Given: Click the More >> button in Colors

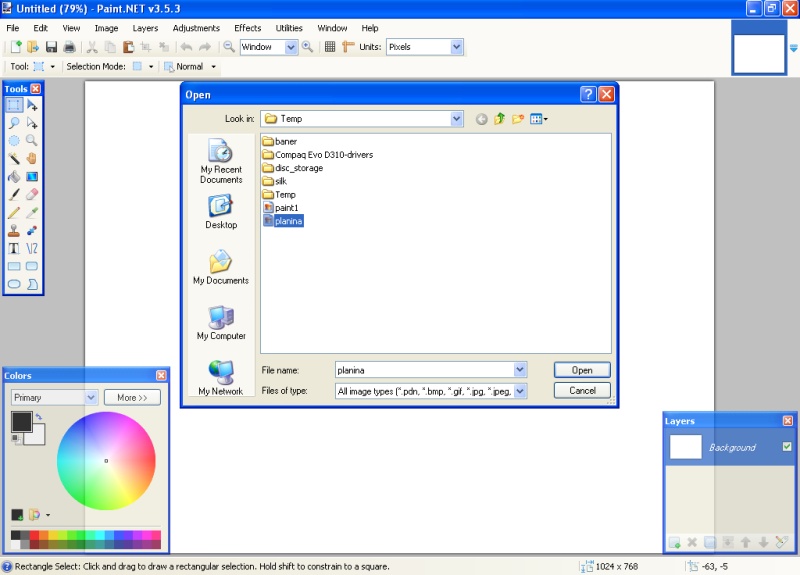Looking at the screenshot, I should point(132,397).
